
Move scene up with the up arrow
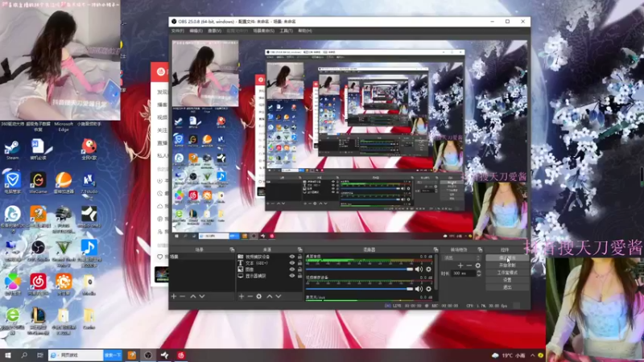pos(193,296)
